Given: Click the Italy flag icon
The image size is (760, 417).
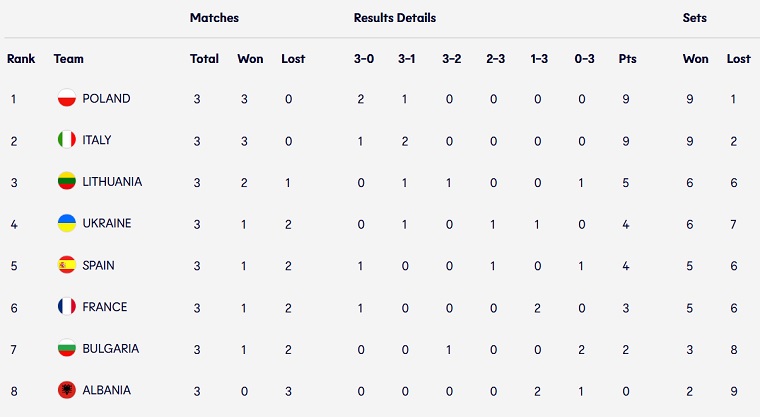Looking at the screenshot, I should tap(67, 140).
